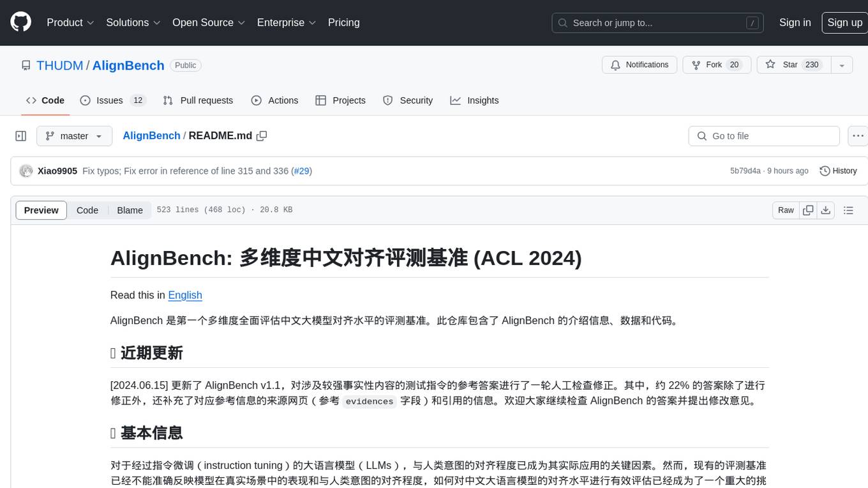The width and height of the screenshot is (868, 488).
Task: Click the Issues count badge 12
Action: 137,100
